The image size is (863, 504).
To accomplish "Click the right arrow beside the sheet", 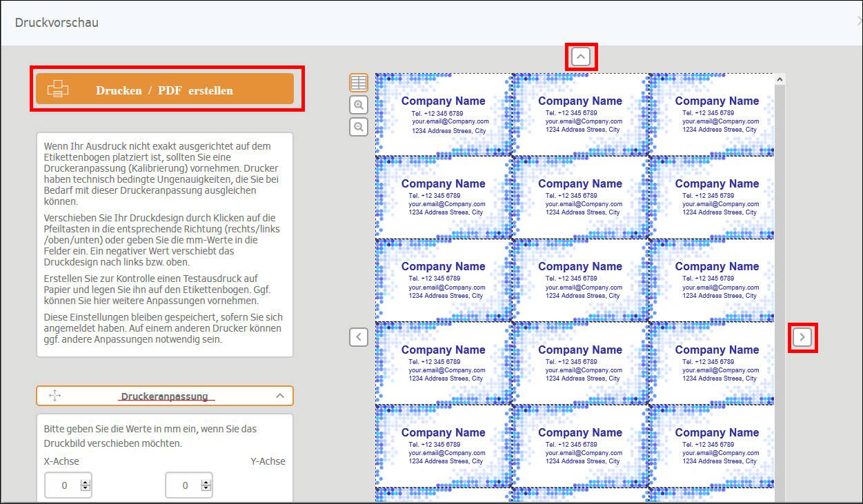I will [x=802, y=337].
